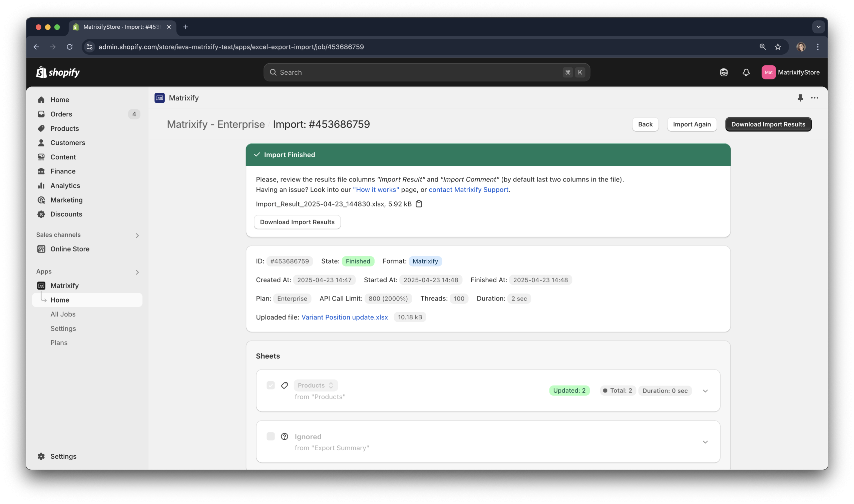
Task: Click the Shopify search field
Action: click(x=426, y=72)
